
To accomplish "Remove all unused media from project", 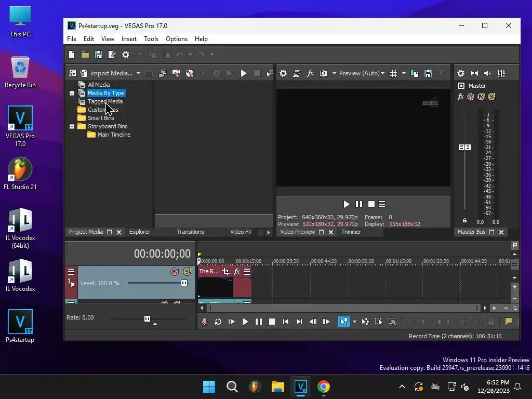I will coord(73,73).
